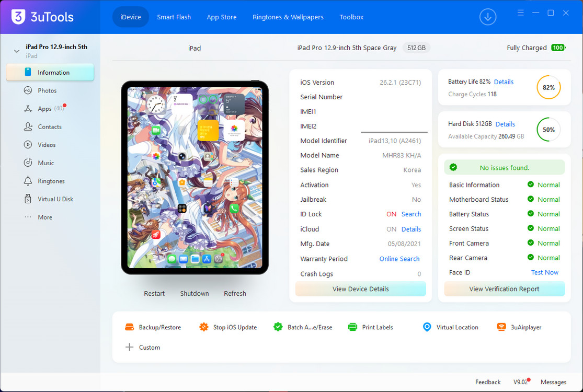Click View Device Details button

point(361,289)
